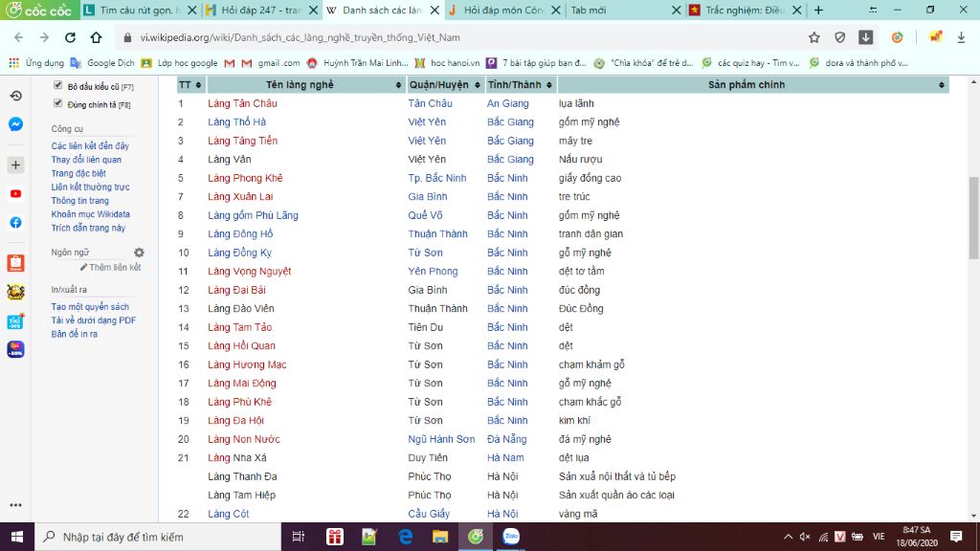Show more sidebar options (three dots)
The width and height of the screenshot is (980, 551).
coord(15,505)
